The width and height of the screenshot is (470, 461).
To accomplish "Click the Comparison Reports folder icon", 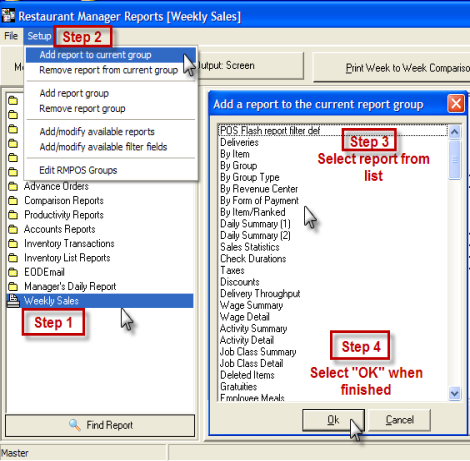I will (13, 200).
